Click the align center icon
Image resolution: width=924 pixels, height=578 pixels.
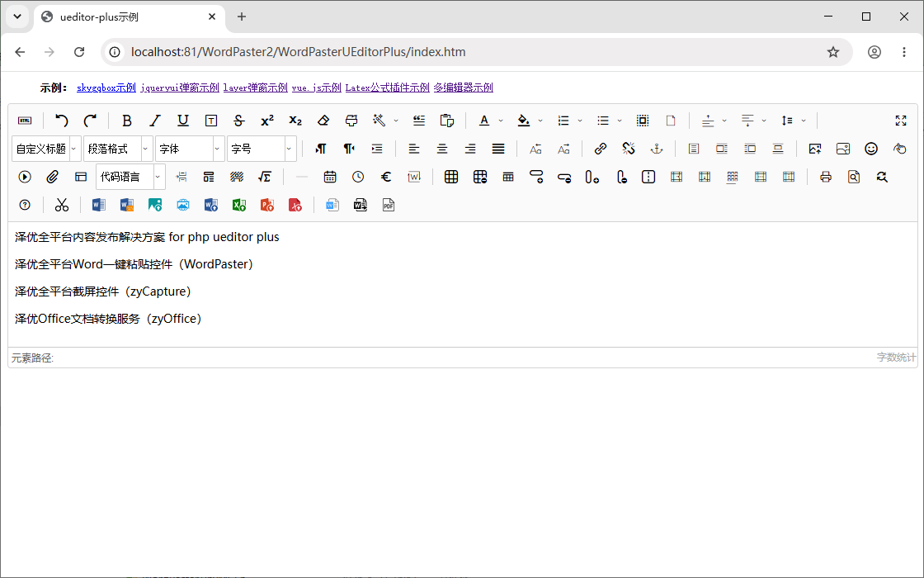pyautogui.click(x=442, y=149)
